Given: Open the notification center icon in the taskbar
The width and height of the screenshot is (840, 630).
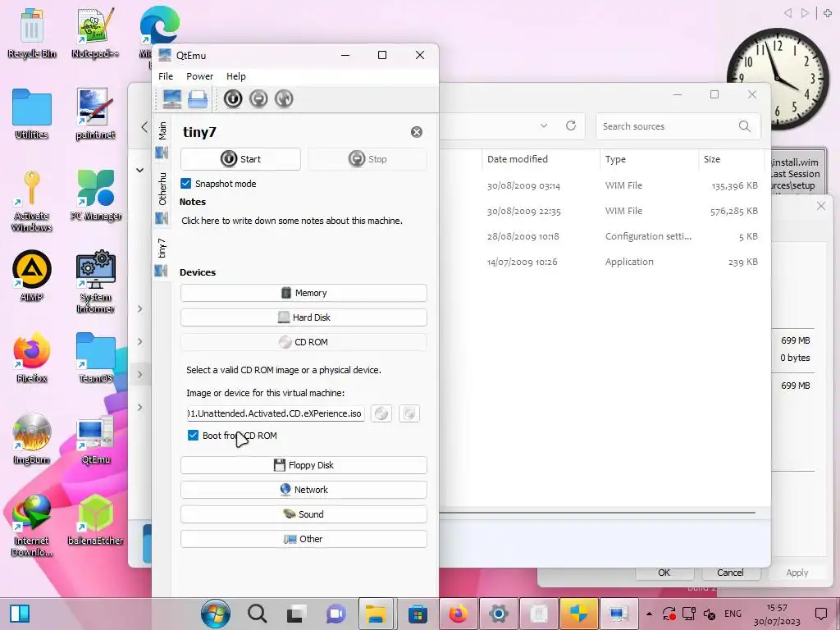Looking at the screenshot, I should [x=820, y=614].
